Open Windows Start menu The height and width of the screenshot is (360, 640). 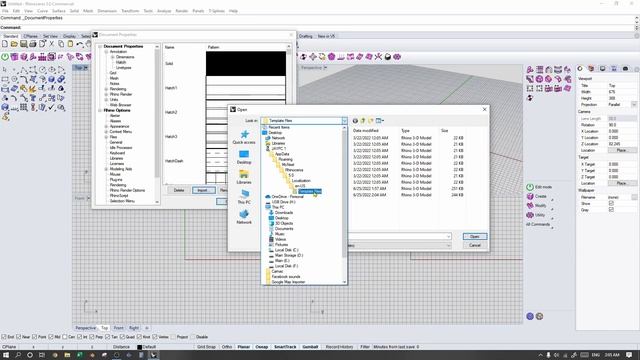click(x=6, y=355)
